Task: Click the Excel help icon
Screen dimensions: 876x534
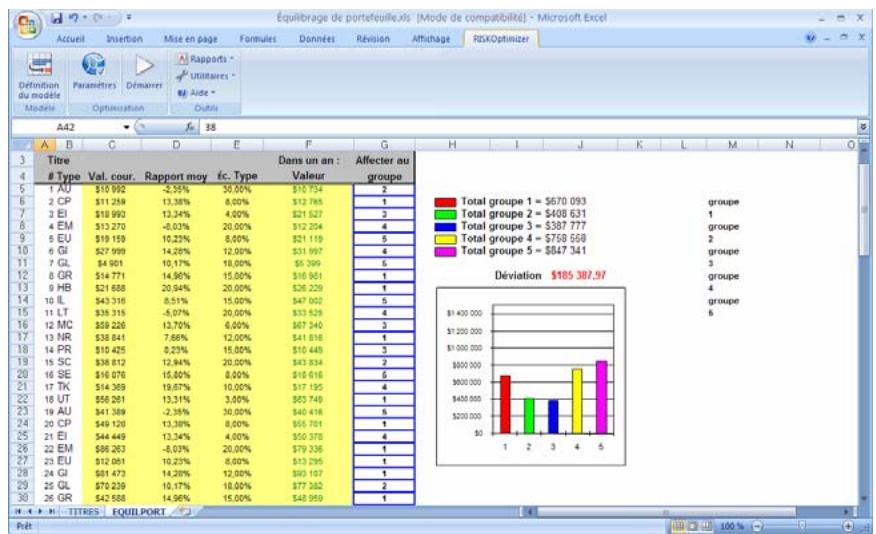Action: pos(811,38)
